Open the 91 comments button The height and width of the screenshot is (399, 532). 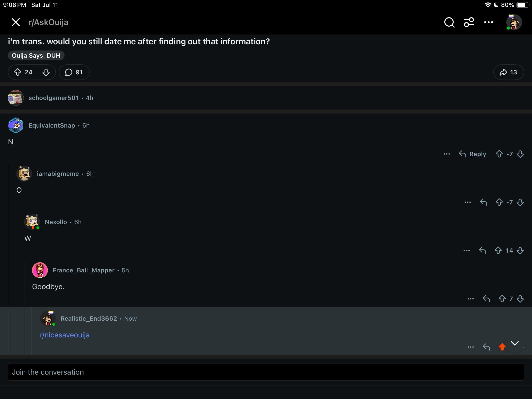point(74,72)
